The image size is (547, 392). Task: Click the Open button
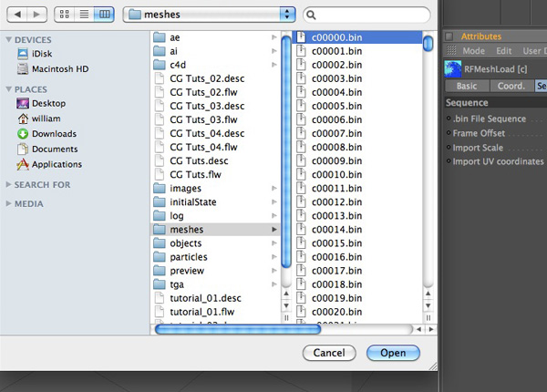click(x=393, y=353)
